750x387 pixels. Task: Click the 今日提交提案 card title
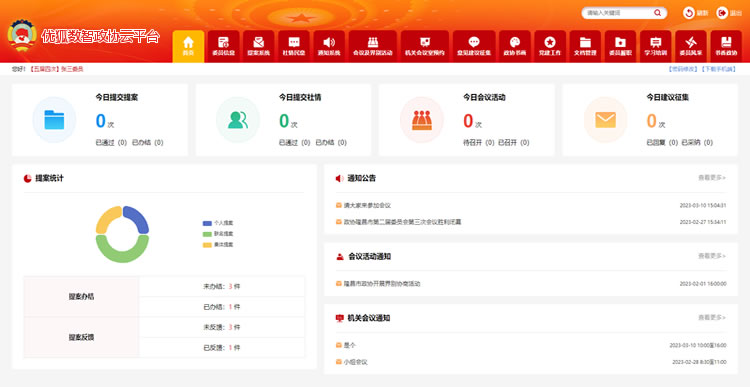coord(117,98)
